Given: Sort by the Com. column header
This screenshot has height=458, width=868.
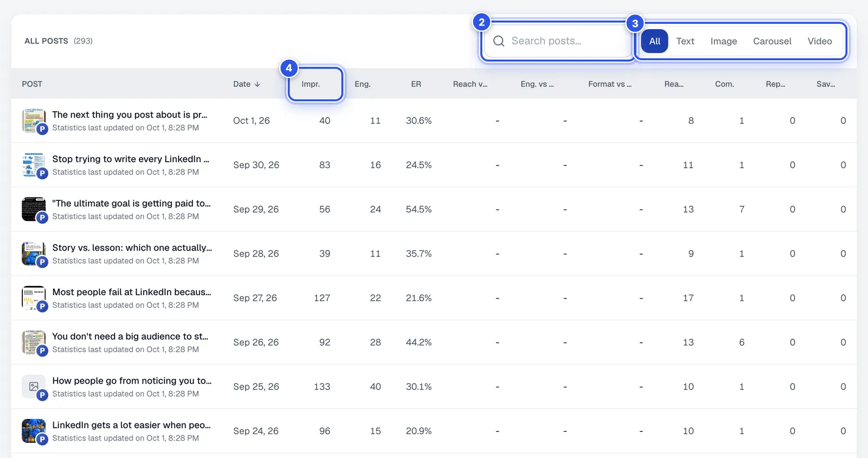Looking at the screenshot, I should tap(724, 84).
